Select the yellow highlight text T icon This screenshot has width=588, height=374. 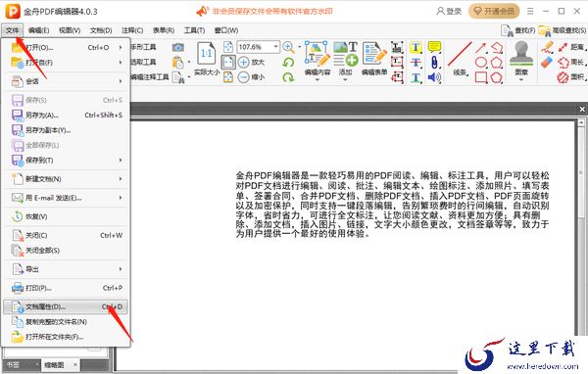click(416, 47)
